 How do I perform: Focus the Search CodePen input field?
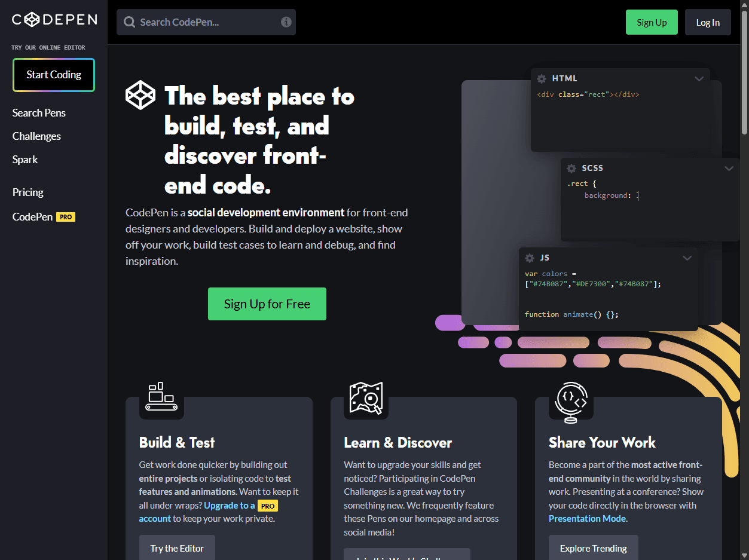[206, 22]
